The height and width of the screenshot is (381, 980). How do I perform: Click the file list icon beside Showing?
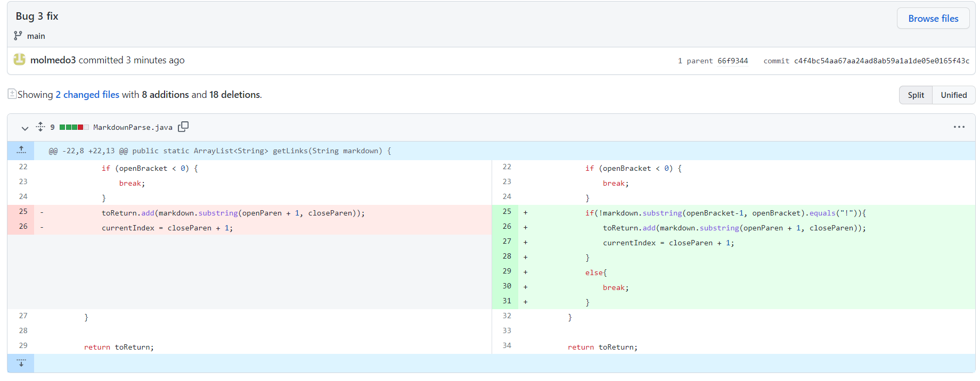tap(12, 94)
